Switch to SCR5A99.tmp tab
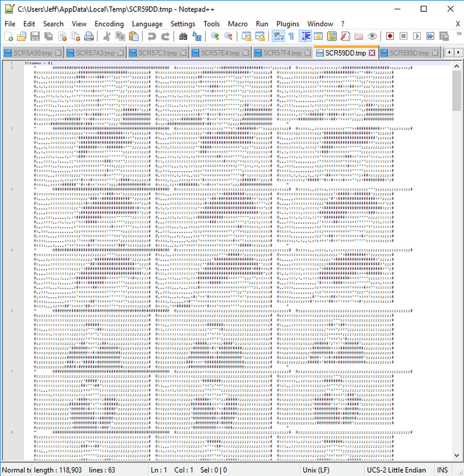Viewport: 464px width, 476px height. point(32,53)
